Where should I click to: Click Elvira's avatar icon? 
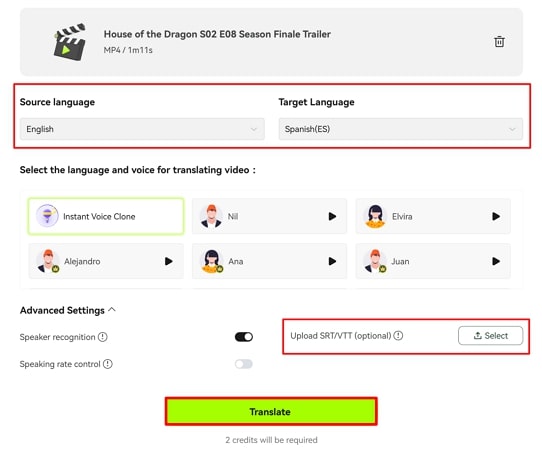coord(375,216)
